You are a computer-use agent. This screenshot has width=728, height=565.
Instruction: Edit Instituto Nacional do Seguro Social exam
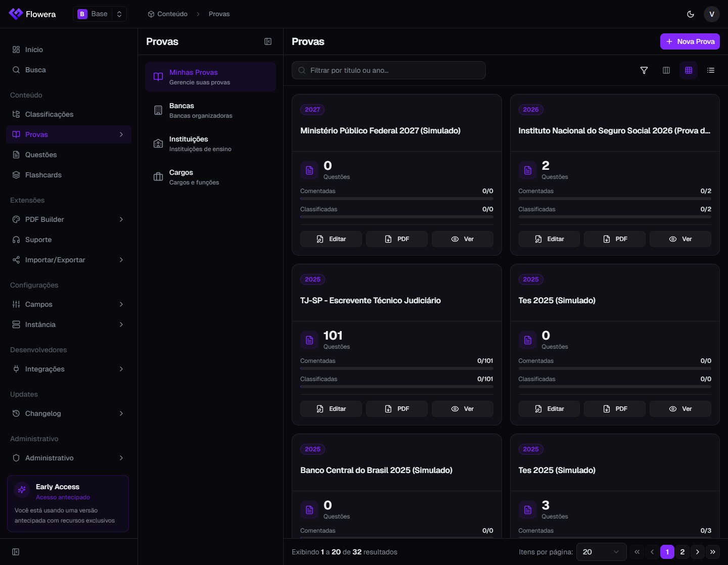click(x=549, y=239)
